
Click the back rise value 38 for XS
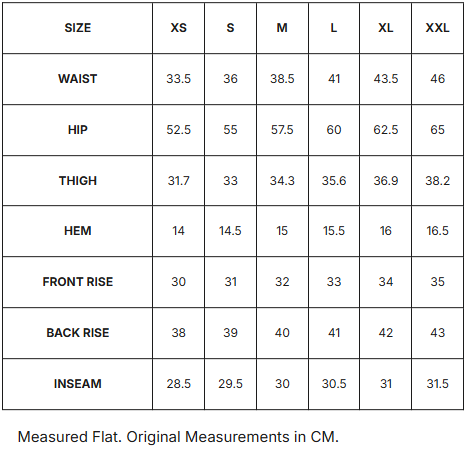[179, 333]
